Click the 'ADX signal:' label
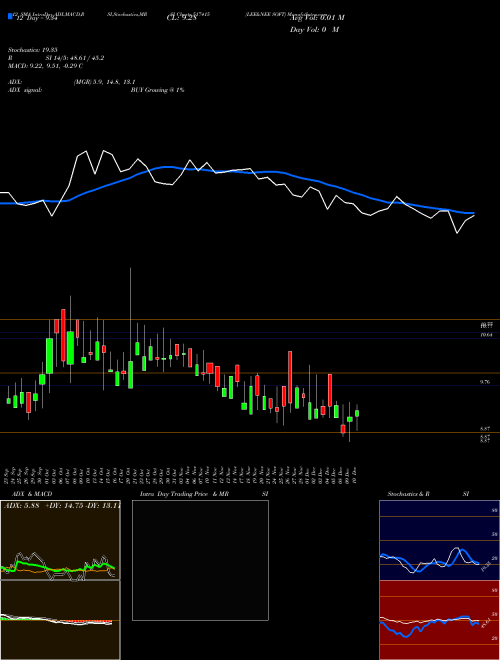The image size is (500, 660). 25,90
